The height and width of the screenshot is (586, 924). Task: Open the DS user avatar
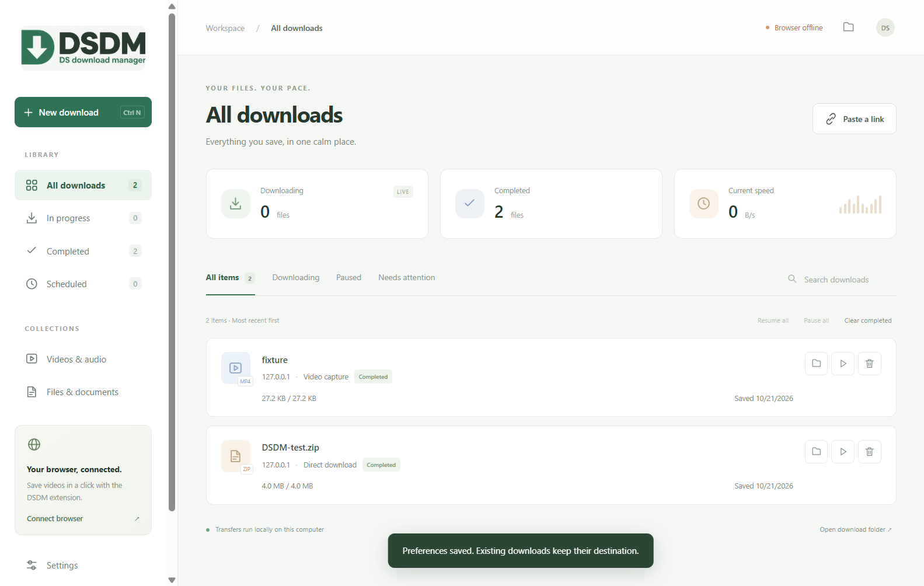[x=885, y=27]
